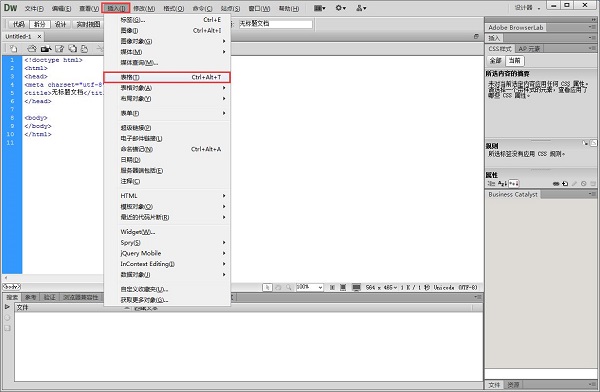Screen dimensions: 600x392
Task: Switch to Current (当前) mode in CSS panel
Action: pos(515,60)
